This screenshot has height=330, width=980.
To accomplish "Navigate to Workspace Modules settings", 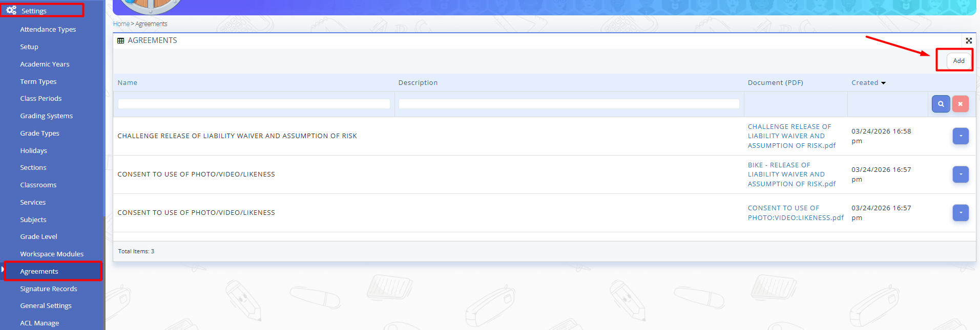I will click(x=52, y=254).
